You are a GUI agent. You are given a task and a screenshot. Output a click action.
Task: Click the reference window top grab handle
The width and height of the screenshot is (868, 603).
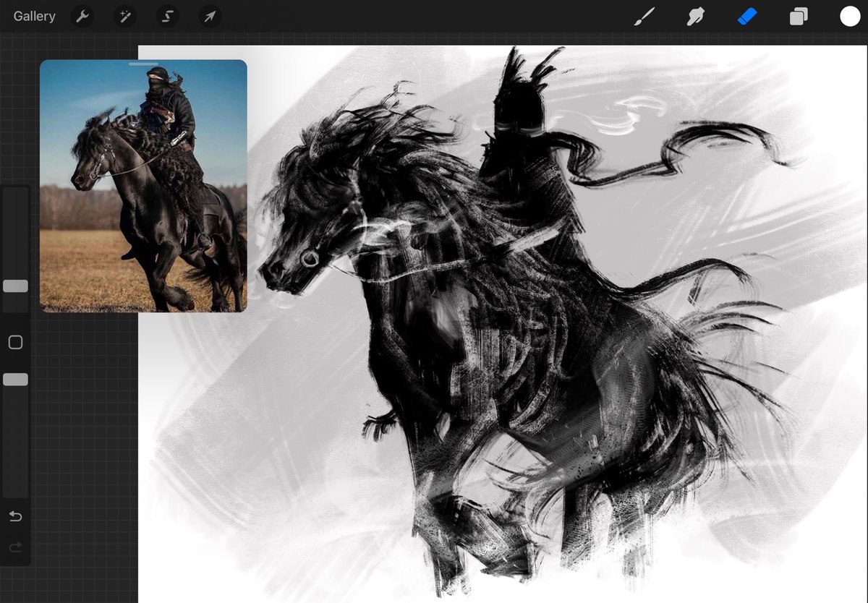click(143, 64)
